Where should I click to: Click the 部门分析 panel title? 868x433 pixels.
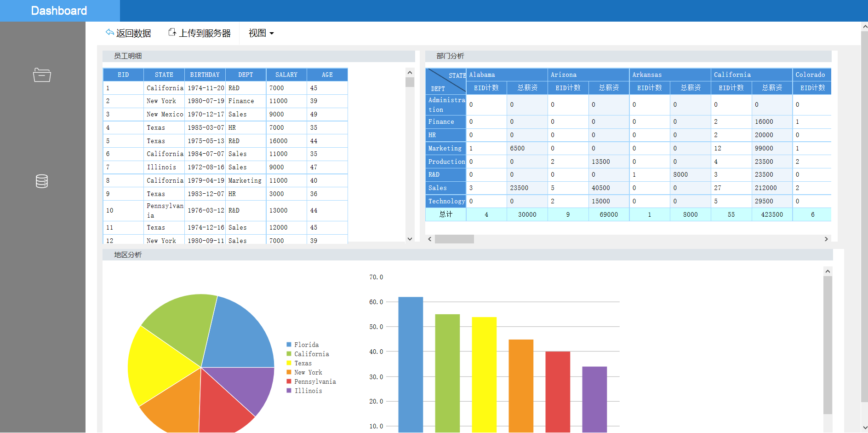click(450, 56)
